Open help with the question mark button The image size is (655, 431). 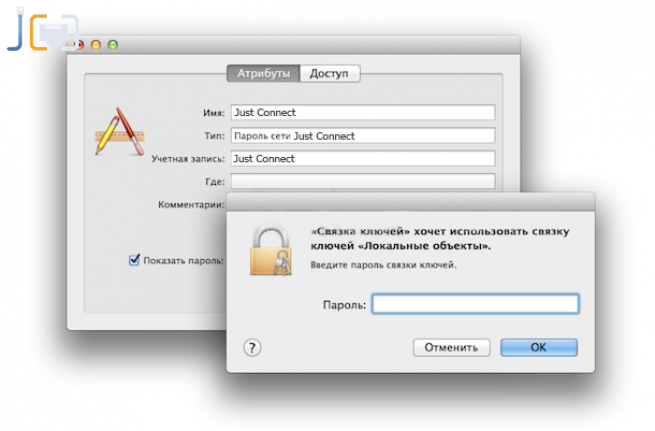click(252, 347)
